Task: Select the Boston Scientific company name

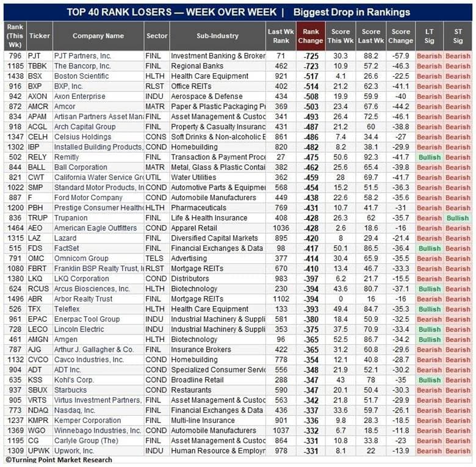Action: pos(81,76)
